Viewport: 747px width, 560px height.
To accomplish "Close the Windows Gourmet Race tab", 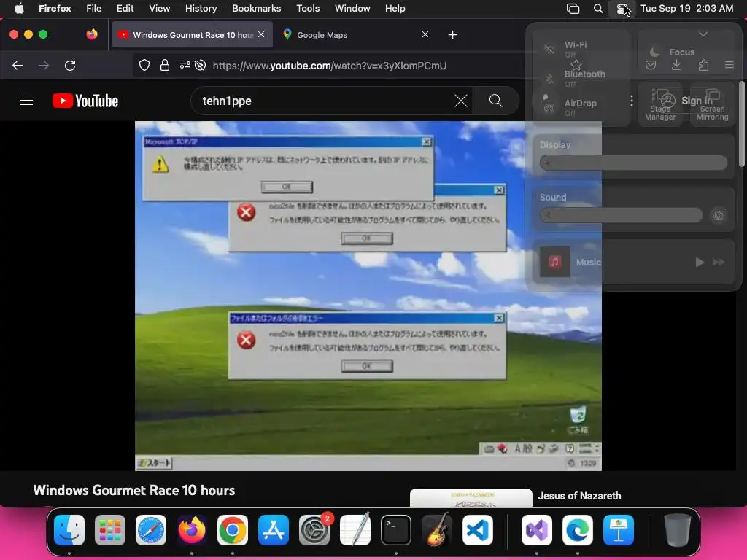I will click(261, 34).
